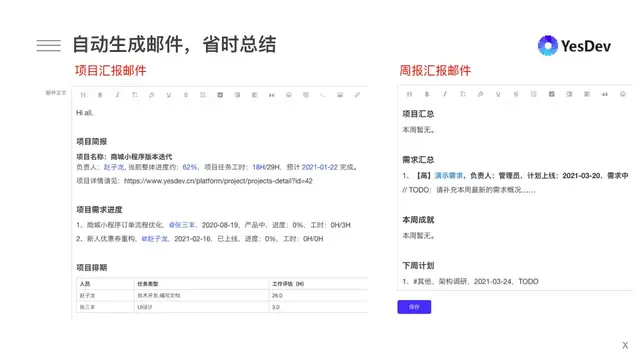Insert a list using the project email toolbar
640x360 pixels.
(x=203, y=95)
